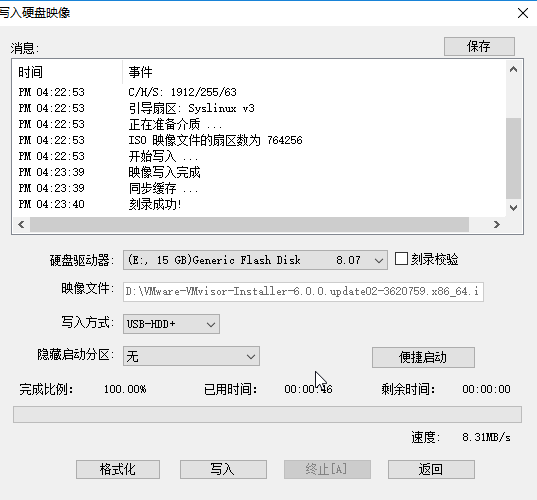Screen dimensions: 537x500
Task: Expand the 写入方式 USB-HDD+ dropdown
Action: (171, 324)
